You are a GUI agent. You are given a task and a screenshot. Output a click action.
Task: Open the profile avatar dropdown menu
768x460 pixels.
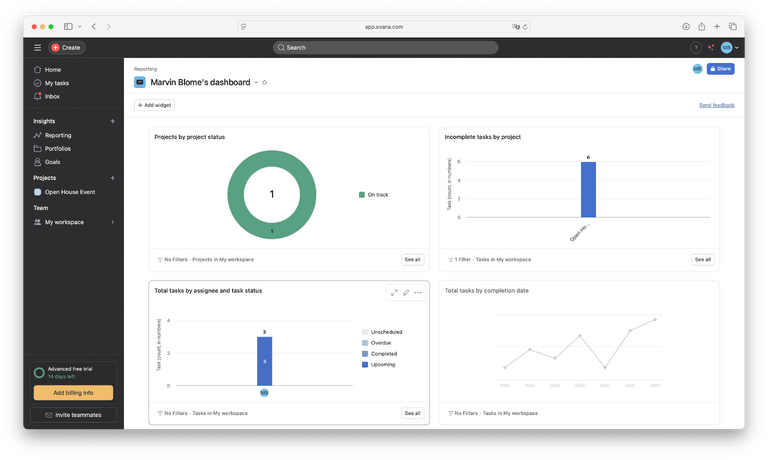pyautogui.click(x=729, y=47)
